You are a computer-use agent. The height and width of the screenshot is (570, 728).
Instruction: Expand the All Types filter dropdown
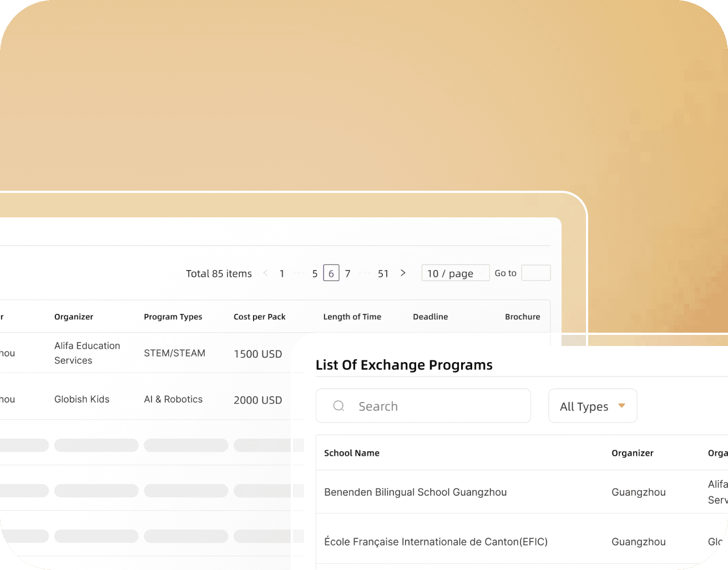(x=593, y=406)
